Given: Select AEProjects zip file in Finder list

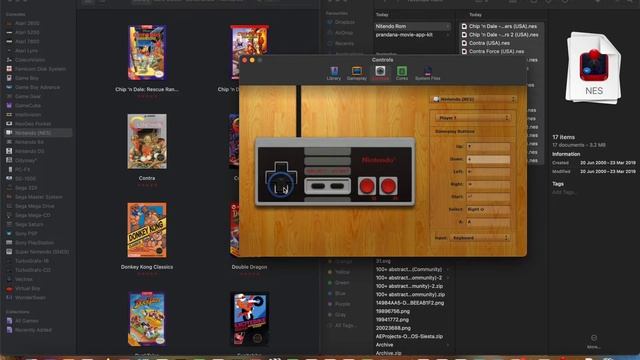Looking at the screenshot, I should click(409, 336).
